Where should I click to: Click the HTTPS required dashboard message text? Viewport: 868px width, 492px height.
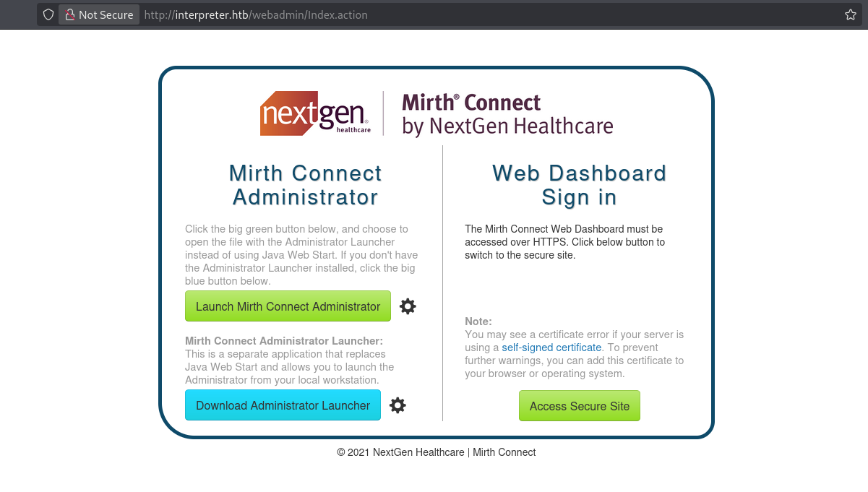(565, 242)
